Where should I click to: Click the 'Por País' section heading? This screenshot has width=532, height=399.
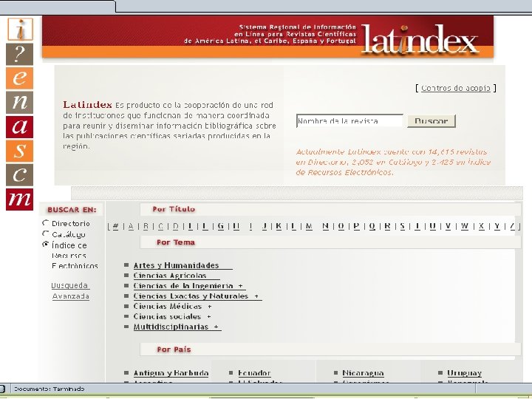click(174, 349)
